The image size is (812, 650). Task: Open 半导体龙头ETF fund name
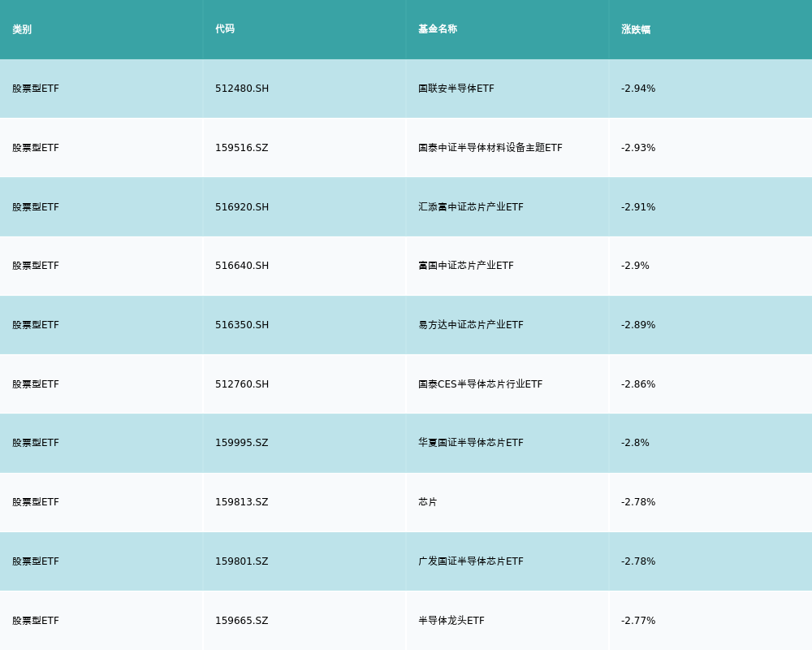click(451, 621)
